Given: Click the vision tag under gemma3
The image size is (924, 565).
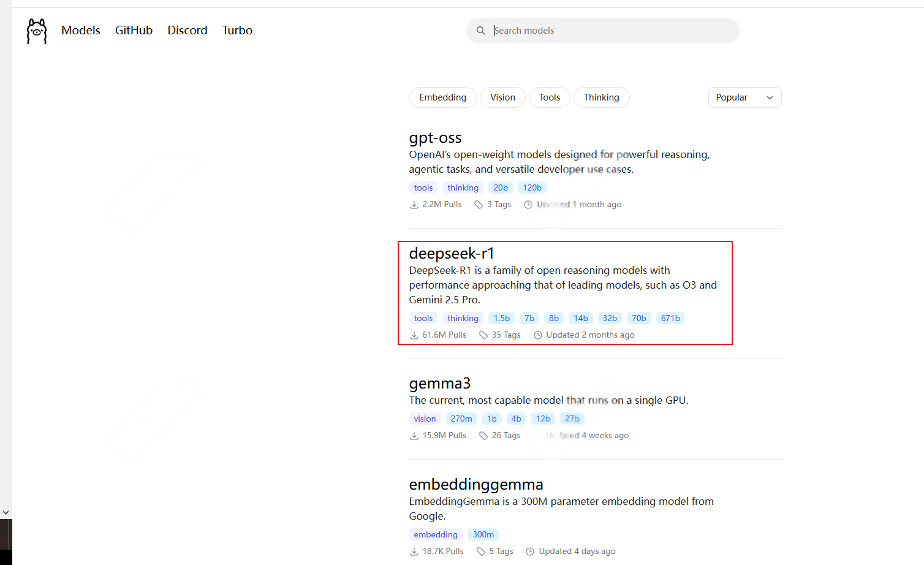Looking at the screenshot, I should point(425,419).
